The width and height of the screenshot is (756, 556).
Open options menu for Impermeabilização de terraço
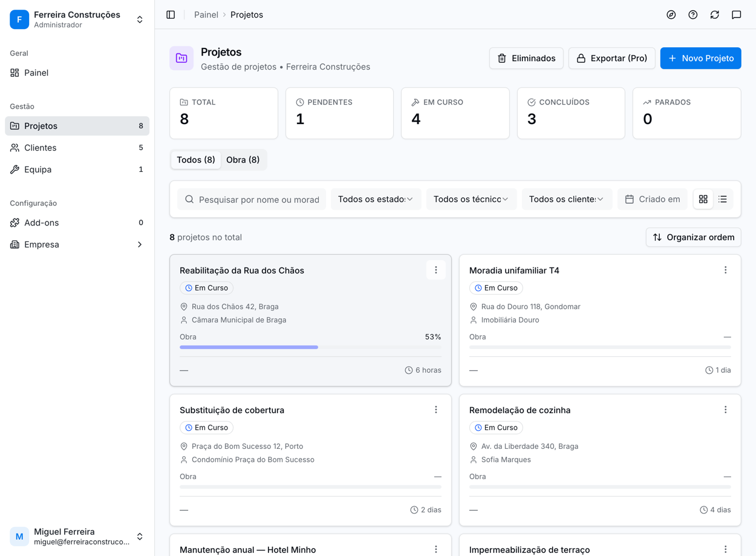coord(726,549)
